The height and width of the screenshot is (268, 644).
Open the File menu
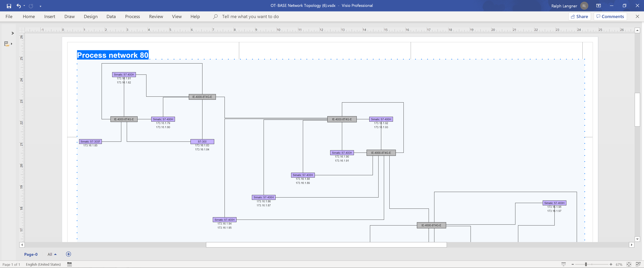tap(9, 16)
